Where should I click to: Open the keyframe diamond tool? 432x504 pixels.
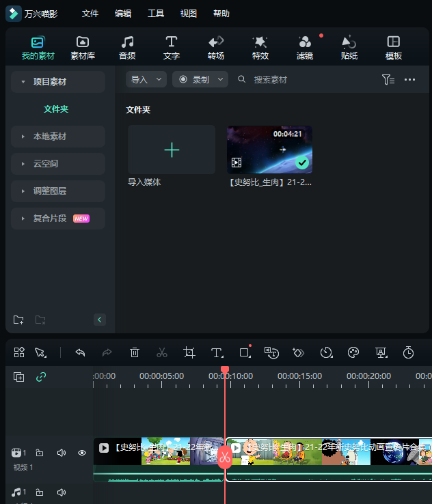299,352
